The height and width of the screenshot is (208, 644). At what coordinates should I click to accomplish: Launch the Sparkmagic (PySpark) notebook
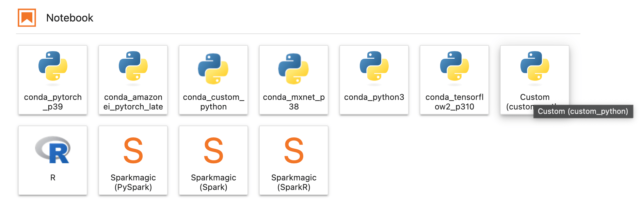click(133, 160)
